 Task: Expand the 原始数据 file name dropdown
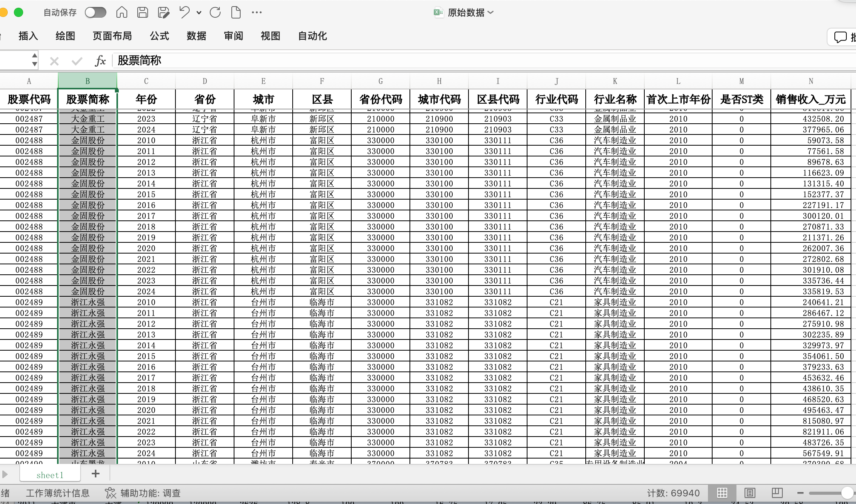click(490, 12)
